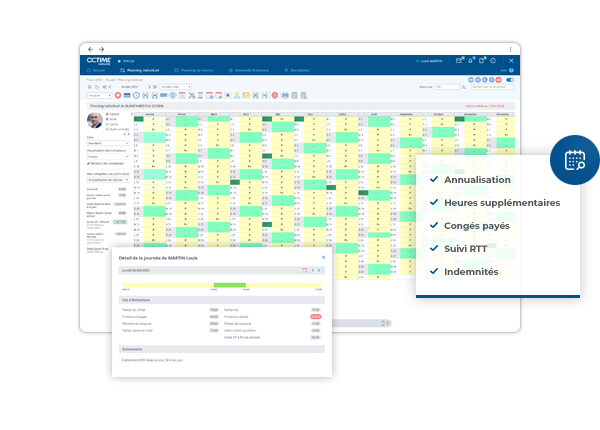
Task: Open the Demande d'absence tab
Action: click(x=249, y=70)
